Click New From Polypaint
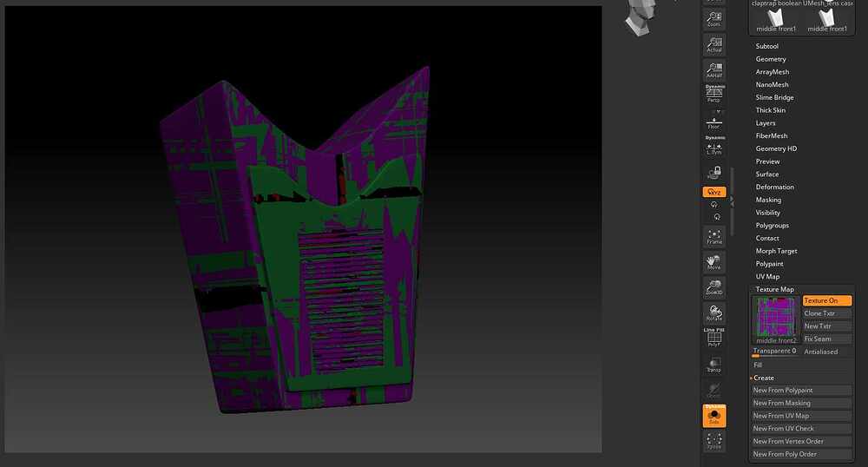This screenshot has height=467, width=868. point(801,390)
